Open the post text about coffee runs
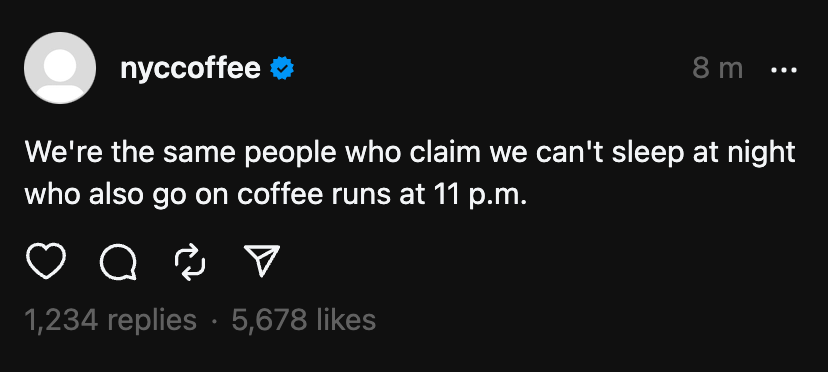This screenshot has height=372, width=828. click(410, 173)
